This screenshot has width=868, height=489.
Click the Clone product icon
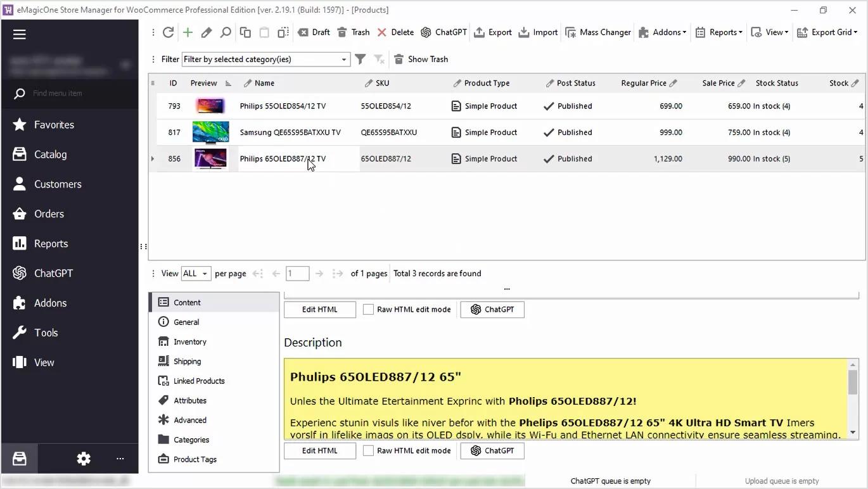point(245,32)
